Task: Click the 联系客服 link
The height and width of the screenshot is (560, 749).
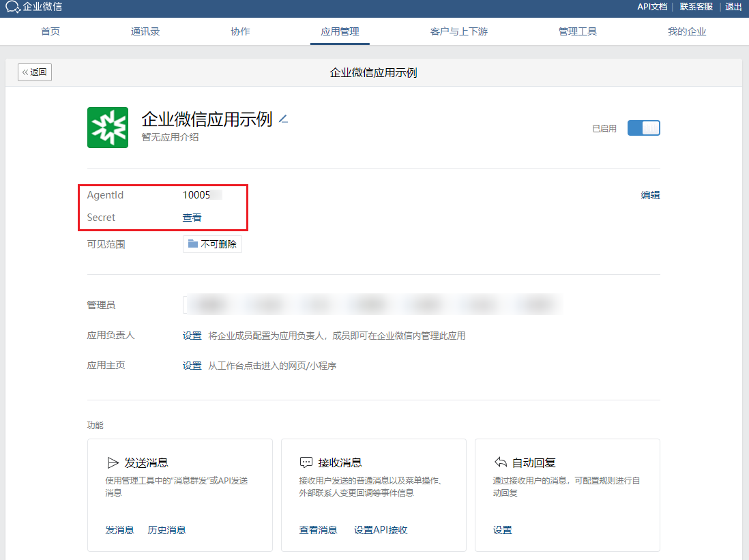Action: click(696, 7)
